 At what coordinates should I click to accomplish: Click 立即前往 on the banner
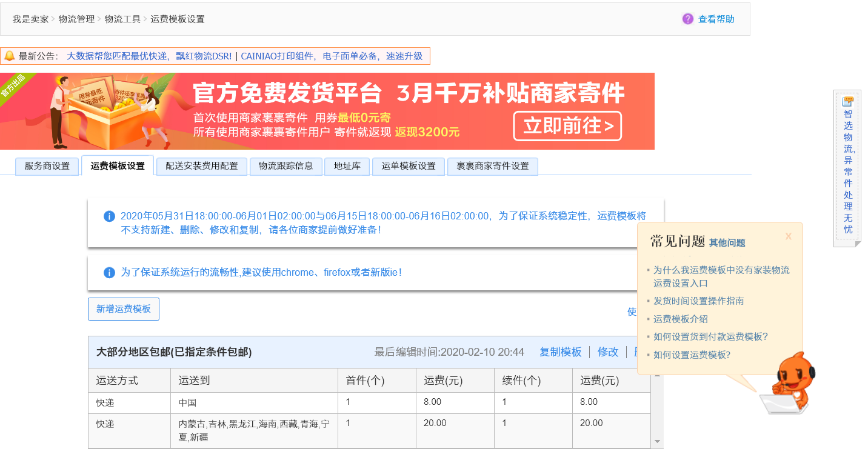pos(567,126)
